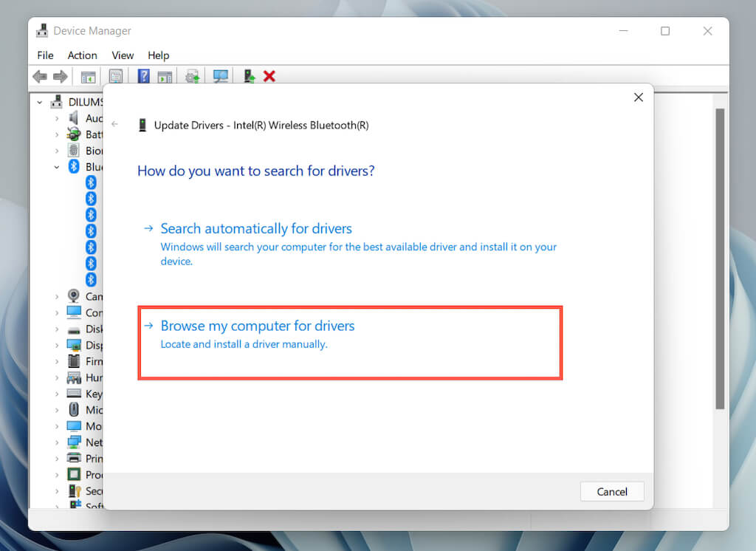Expand the Firmware category chevron
The image size is (756, 551).
click(56, 361)
